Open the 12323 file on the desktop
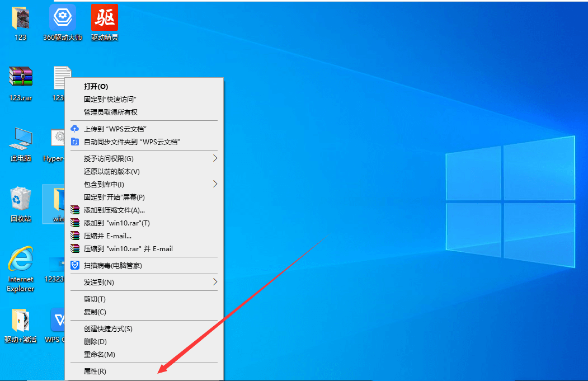Screen dimensions: 588x381 pyautogui.click(x=55, y=263)
